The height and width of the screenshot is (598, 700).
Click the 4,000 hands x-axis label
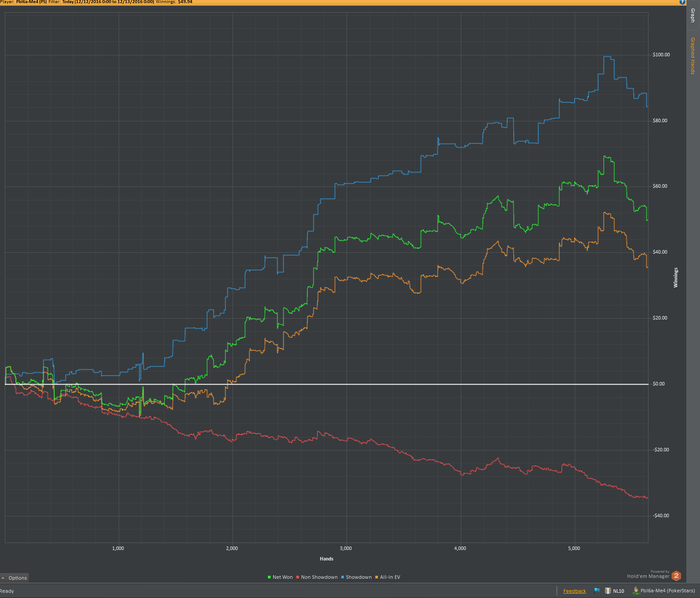(460, 548)
